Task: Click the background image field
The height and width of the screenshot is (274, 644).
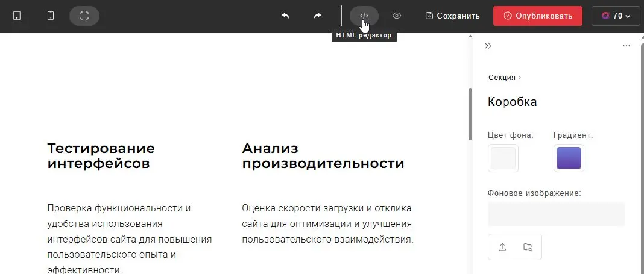Action: 556,214
